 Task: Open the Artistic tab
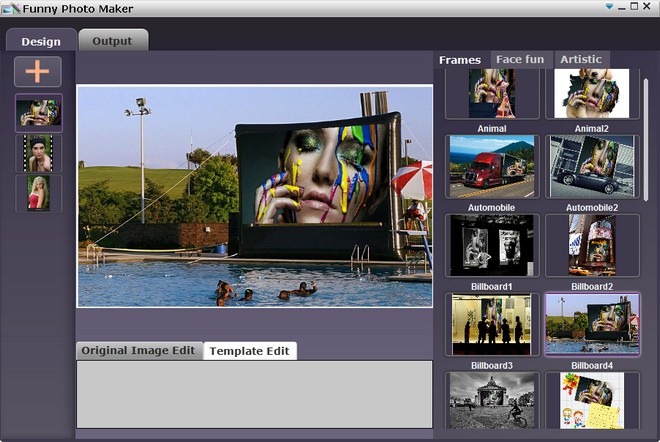[x=581, y=60]
